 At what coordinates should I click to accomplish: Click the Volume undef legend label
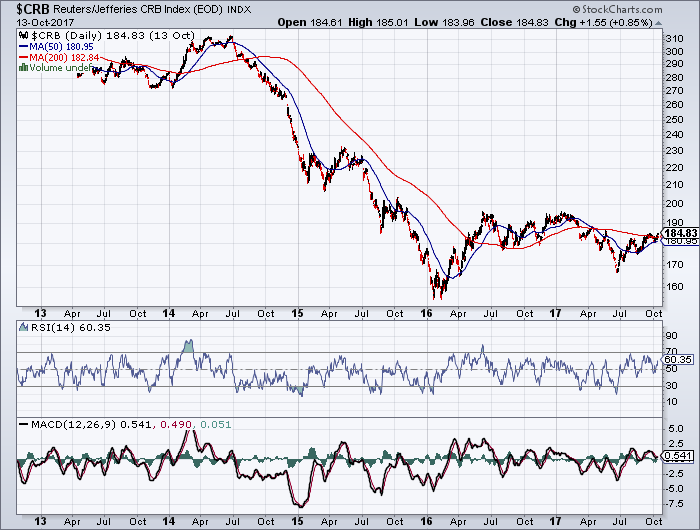tap(61, 68)
